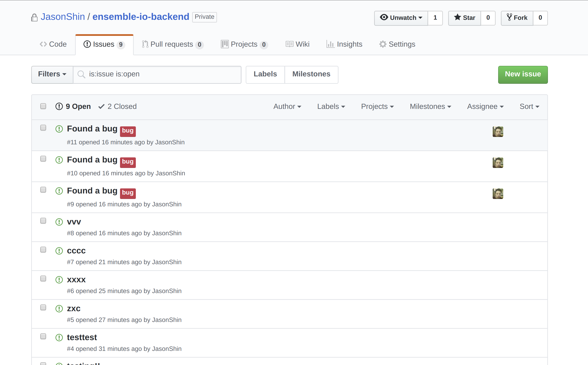Click the open issue icon for issue #11

click(59, 129)
